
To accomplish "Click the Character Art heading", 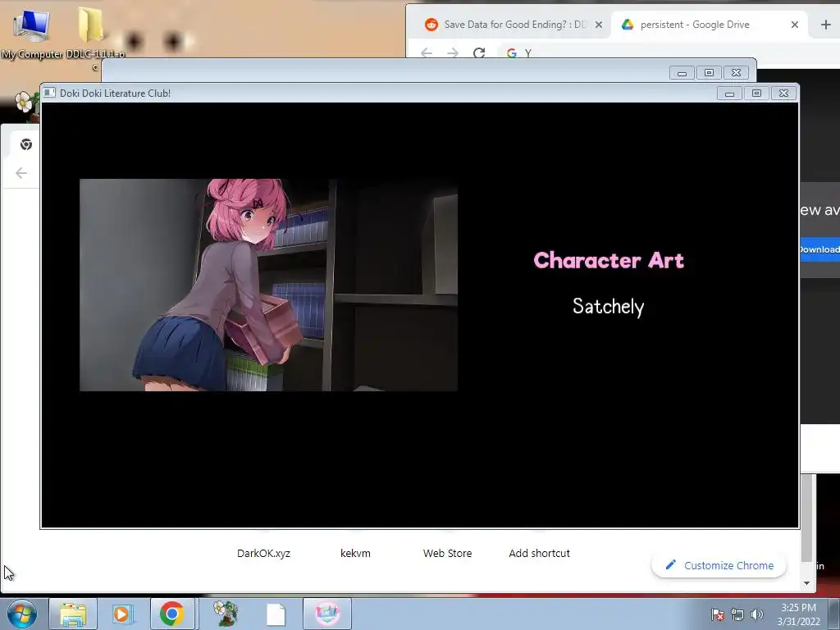I will 609,260.
